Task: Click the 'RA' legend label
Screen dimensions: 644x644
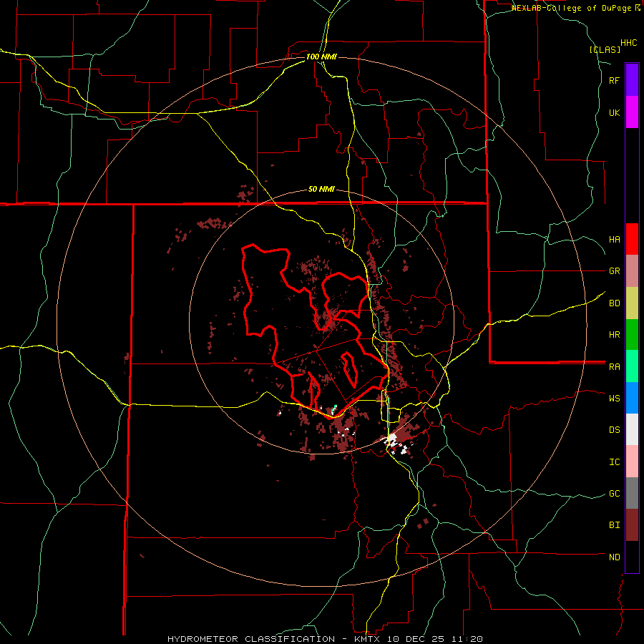Action: click(614, 367)
